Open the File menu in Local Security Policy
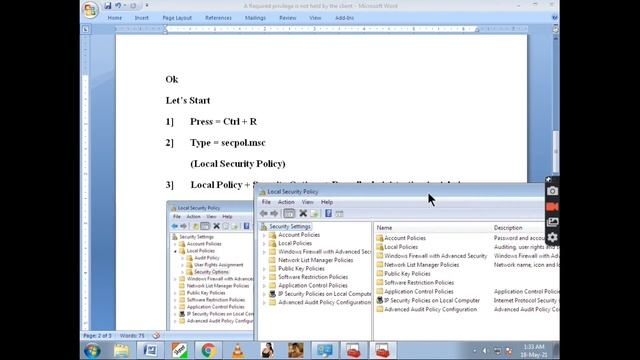 point(266,202)
